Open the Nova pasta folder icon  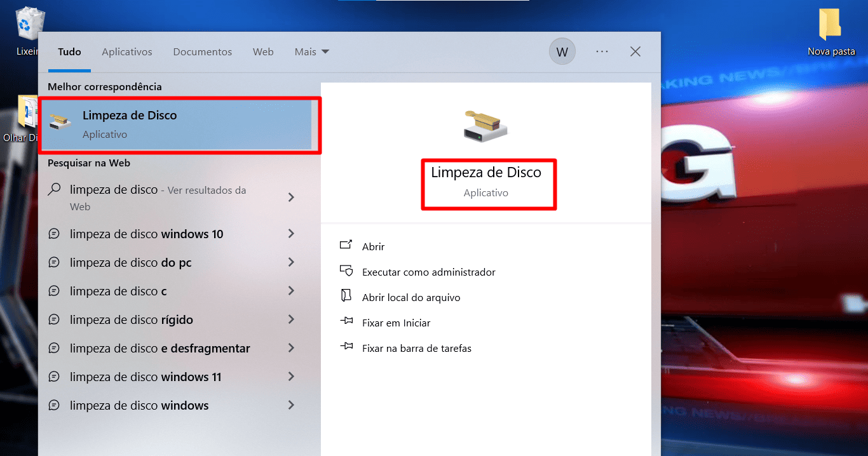click(x=831, y=25)
